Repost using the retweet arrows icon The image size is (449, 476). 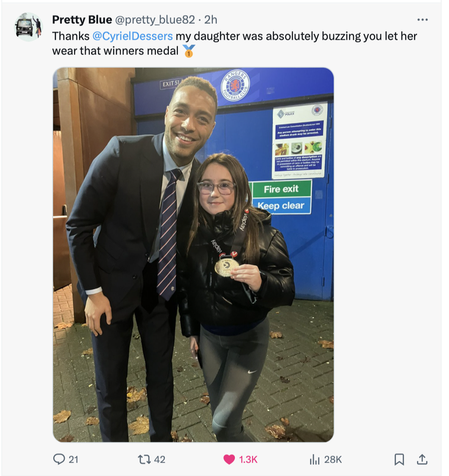pyautogui.click(x=145, y=459)
